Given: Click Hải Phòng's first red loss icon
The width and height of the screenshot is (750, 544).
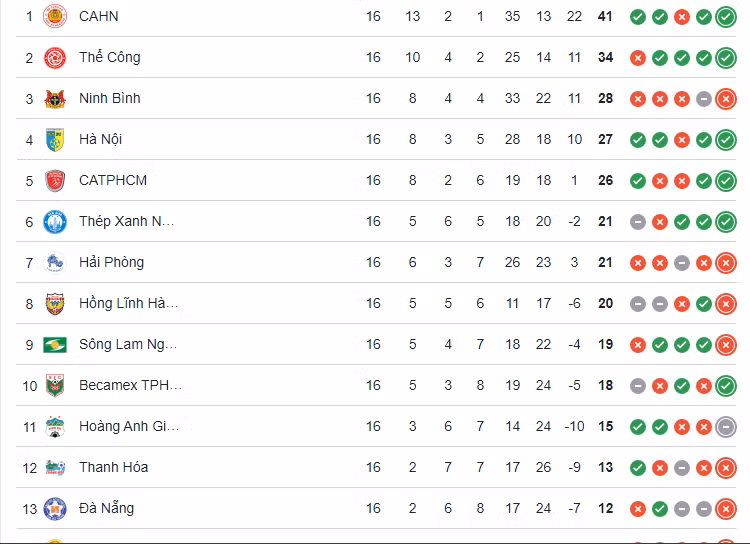Looking at the screenshot, I should tap(637, 262).
